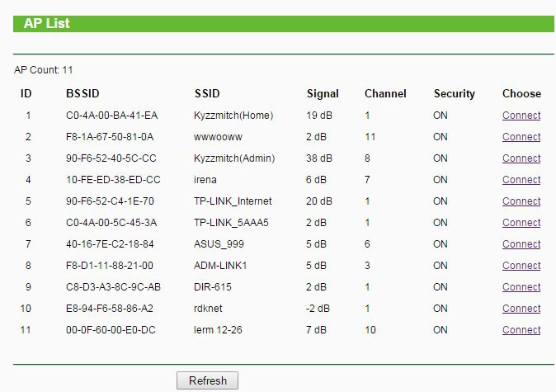Click Connect for DIR-615
Screen dimensions: 556x392
pos(521,287)
